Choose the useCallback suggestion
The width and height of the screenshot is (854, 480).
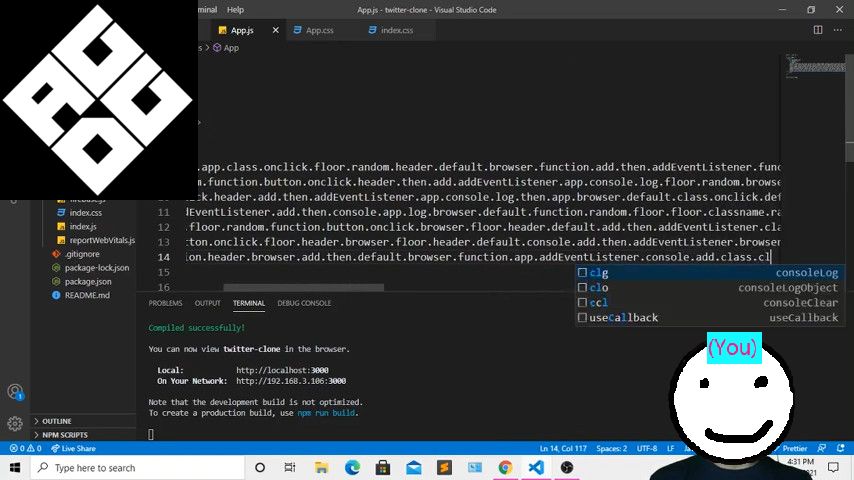710,318
